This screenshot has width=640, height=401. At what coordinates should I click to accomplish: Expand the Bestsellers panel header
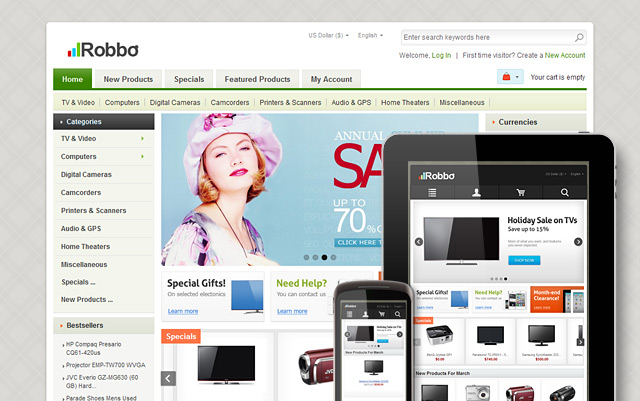(x=104, y=325)
